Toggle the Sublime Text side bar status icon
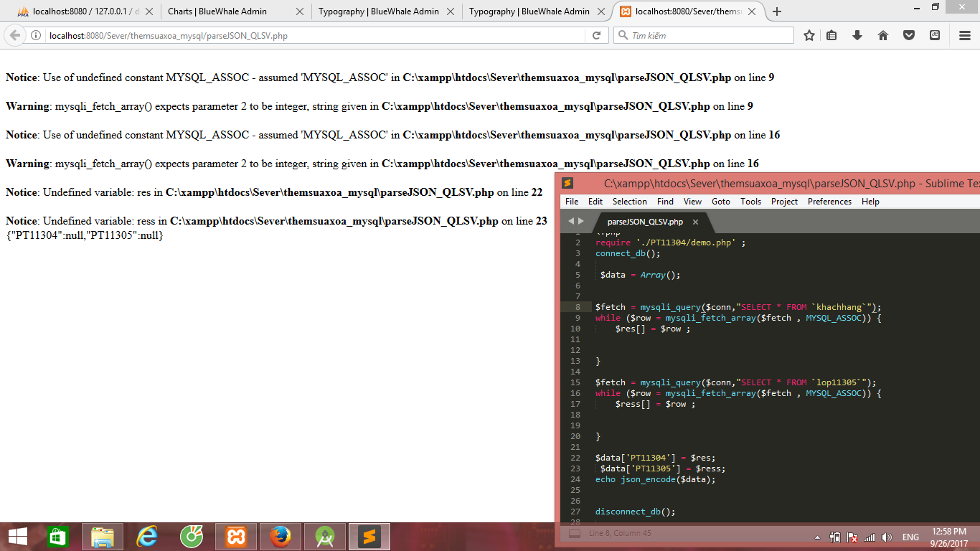 tap(575, 533)
